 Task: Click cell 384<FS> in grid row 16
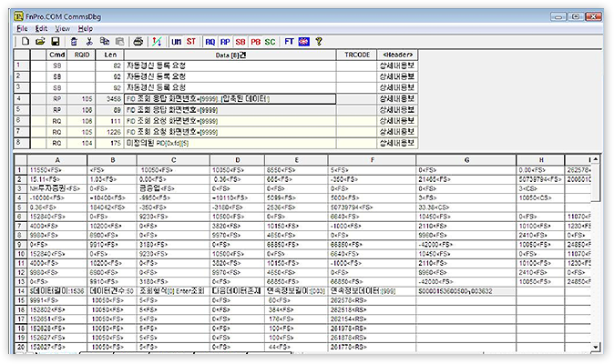click(296, 310)
